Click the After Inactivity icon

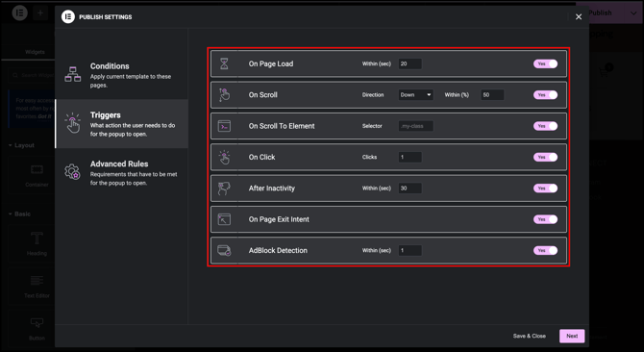[224, 189]
